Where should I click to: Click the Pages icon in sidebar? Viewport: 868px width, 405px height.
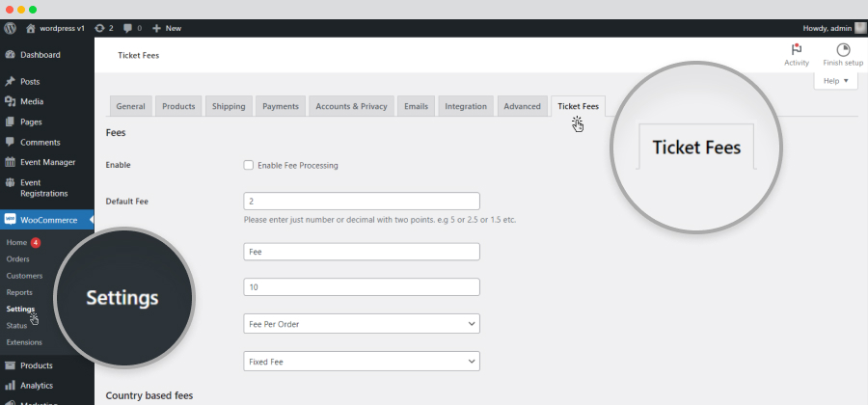[x=10, y=121]
